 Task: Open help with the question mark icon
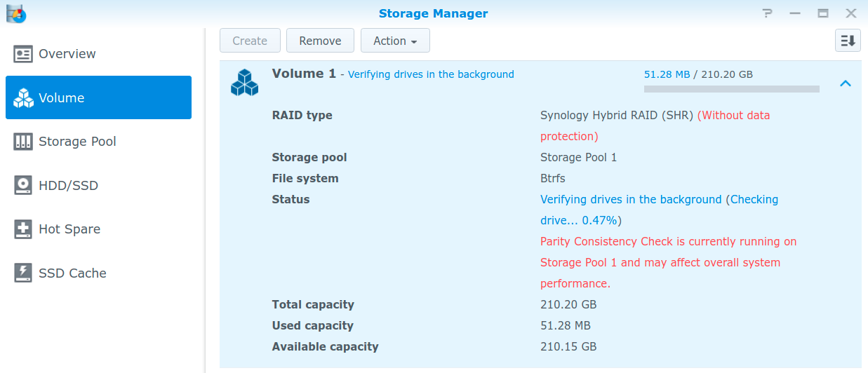(x=768, y=13)
